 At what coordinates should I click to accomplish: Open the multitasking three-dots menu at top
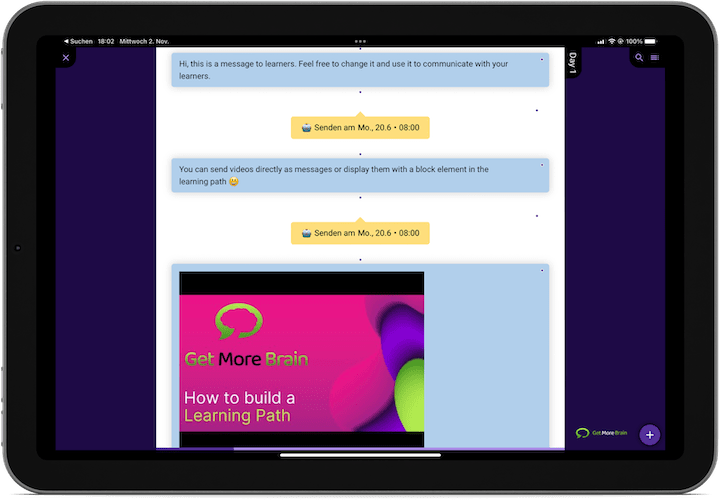tap(360, 41)
